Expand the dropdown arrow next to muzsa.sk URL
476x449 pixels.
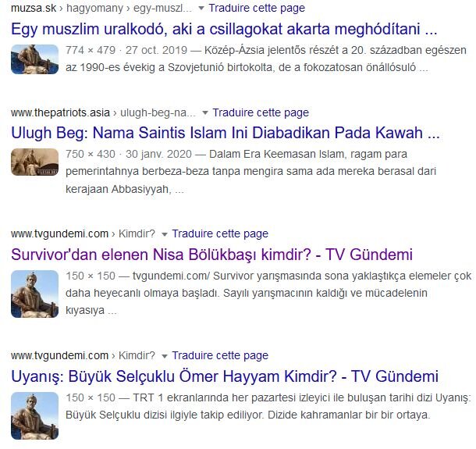pos(201,9)
